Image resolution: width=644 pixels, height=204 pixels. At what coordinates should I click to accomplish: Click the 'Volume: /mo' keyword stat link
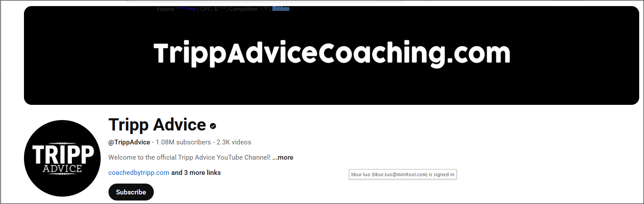click(186, 9)
